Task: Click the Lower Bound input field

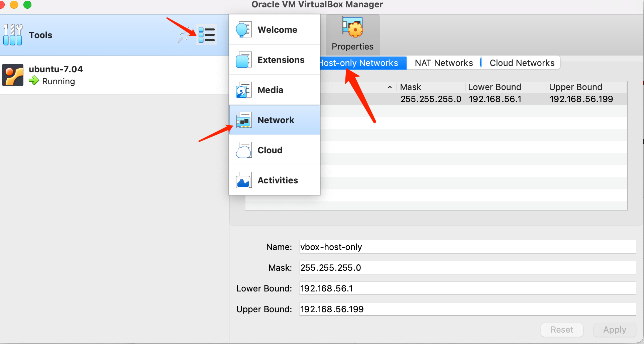Action: 467,288
